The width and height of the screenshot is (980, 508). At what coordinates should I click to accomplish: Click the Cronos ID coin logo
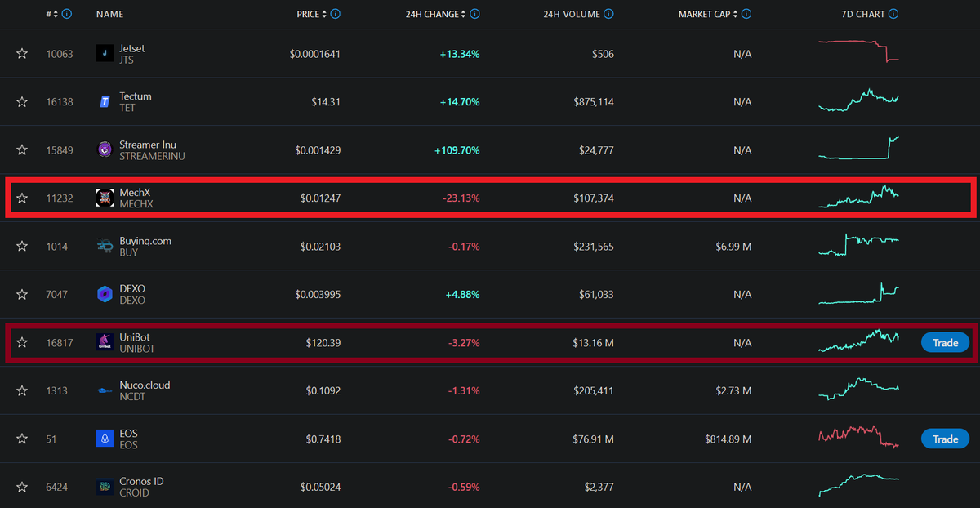(x=105, y=487)
